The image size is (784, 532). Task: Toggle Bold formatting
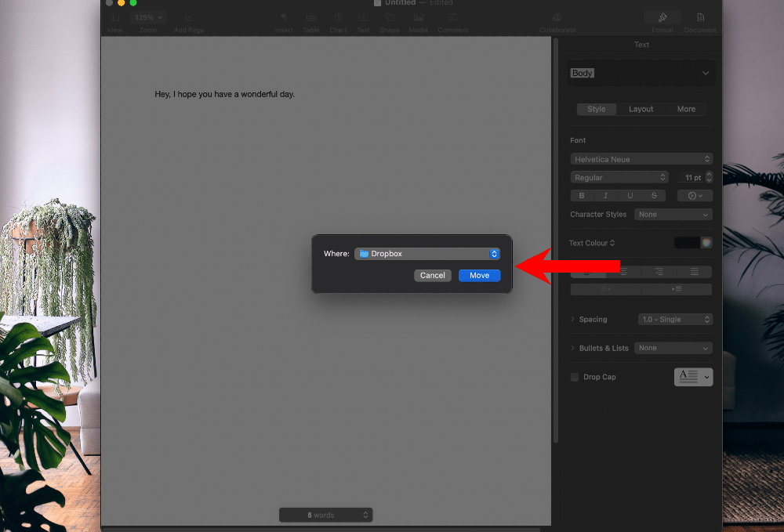pos(582,195)
